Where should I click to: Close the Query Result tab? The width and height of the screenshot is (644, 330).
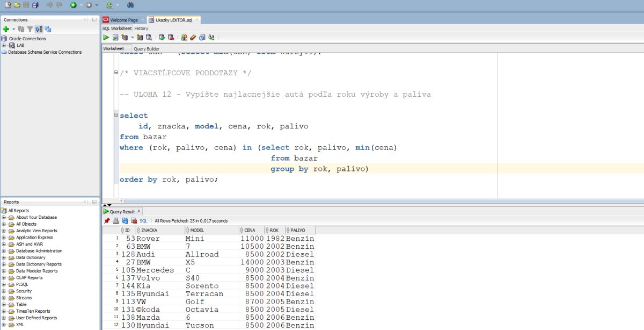coord(140,212)
